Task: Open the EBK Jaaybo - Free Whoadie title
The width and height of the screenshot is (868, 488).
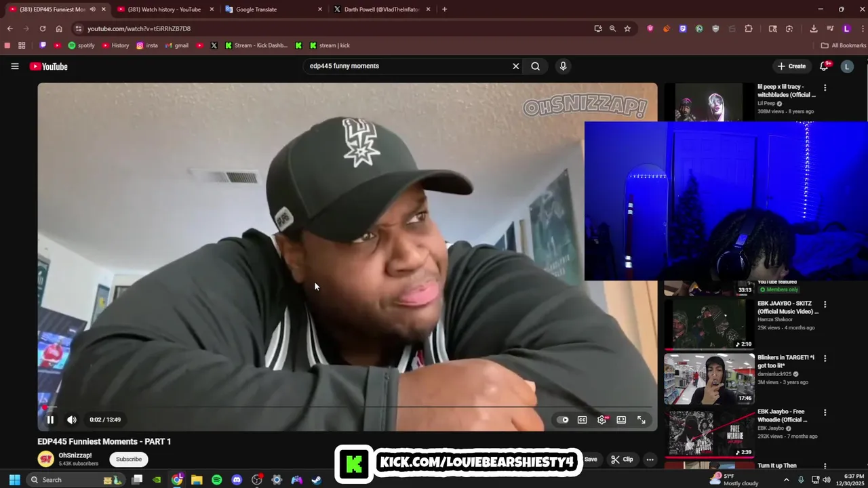Action: click(782, 415)
